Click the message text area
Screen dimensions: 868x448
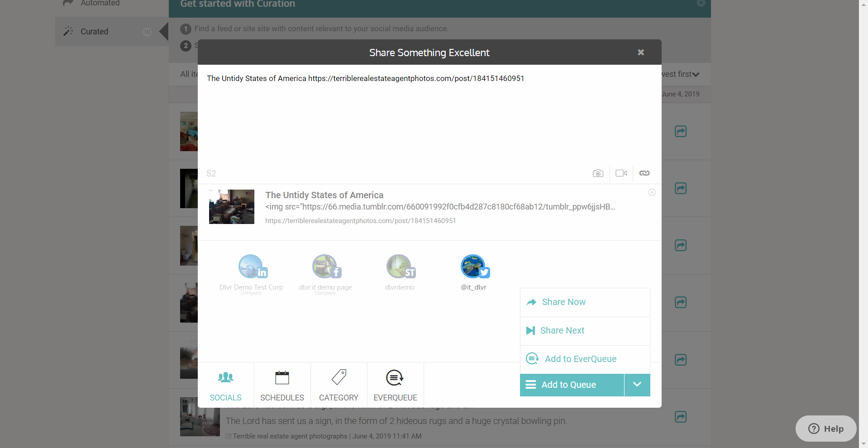[429, 115]
